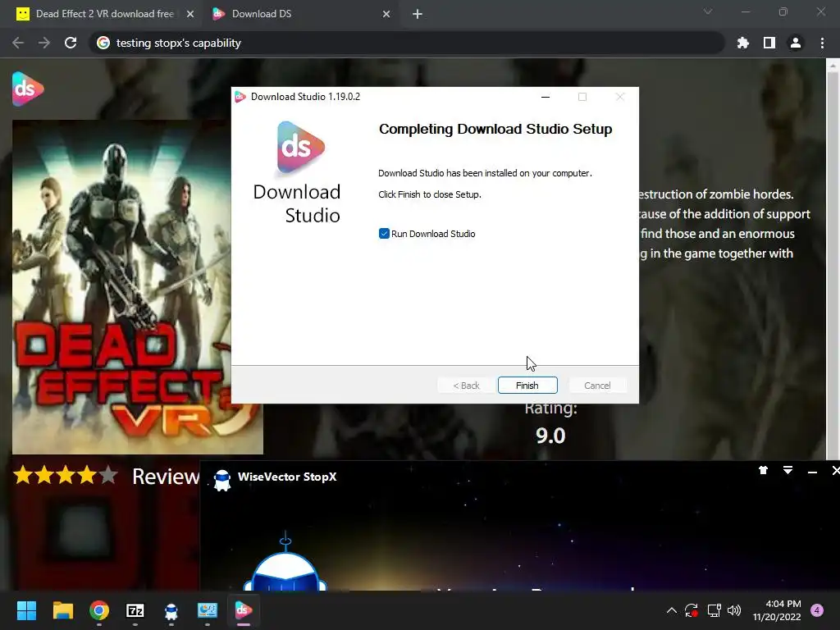840x630 pixels.
Task: Uncheck Run Download Studio checkbox
Action: click(x=384, y=234)
